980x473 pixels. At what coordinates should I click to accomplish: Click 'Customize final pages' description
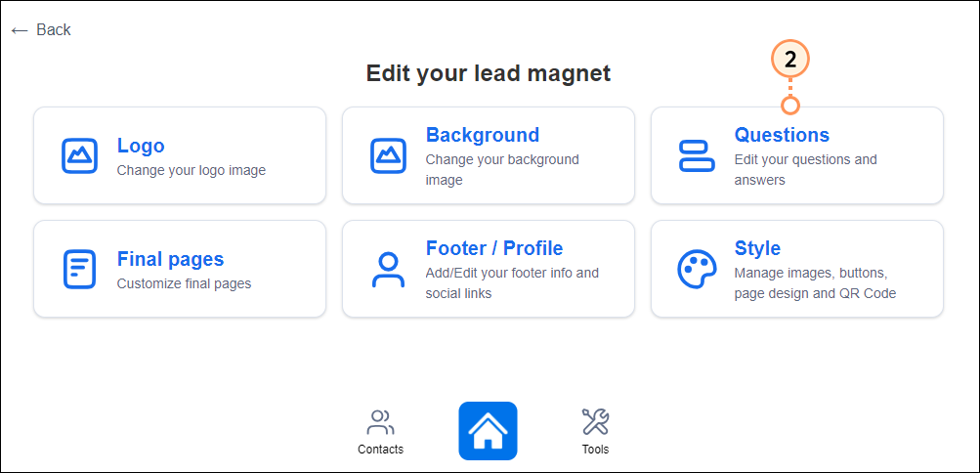[185, 283]
